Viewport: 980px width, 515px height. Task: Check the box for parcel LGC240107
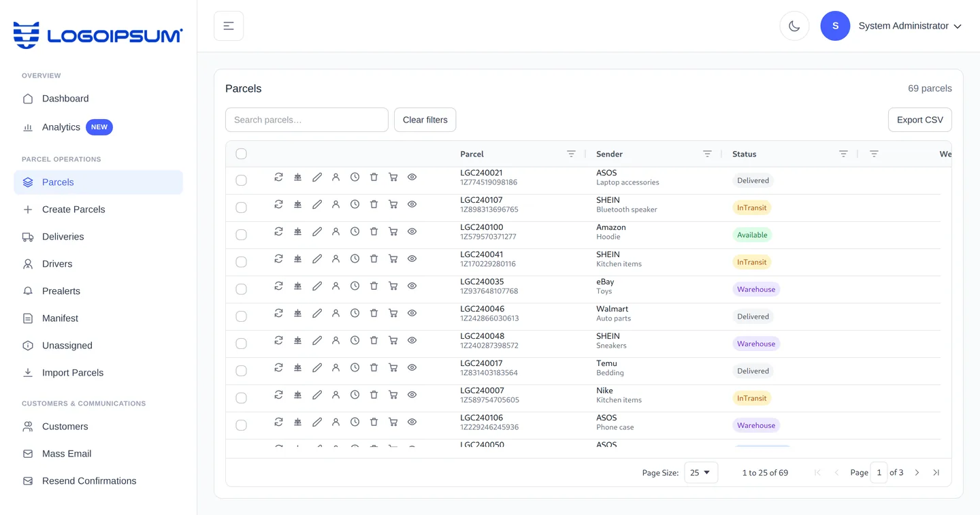coord(241,207)
